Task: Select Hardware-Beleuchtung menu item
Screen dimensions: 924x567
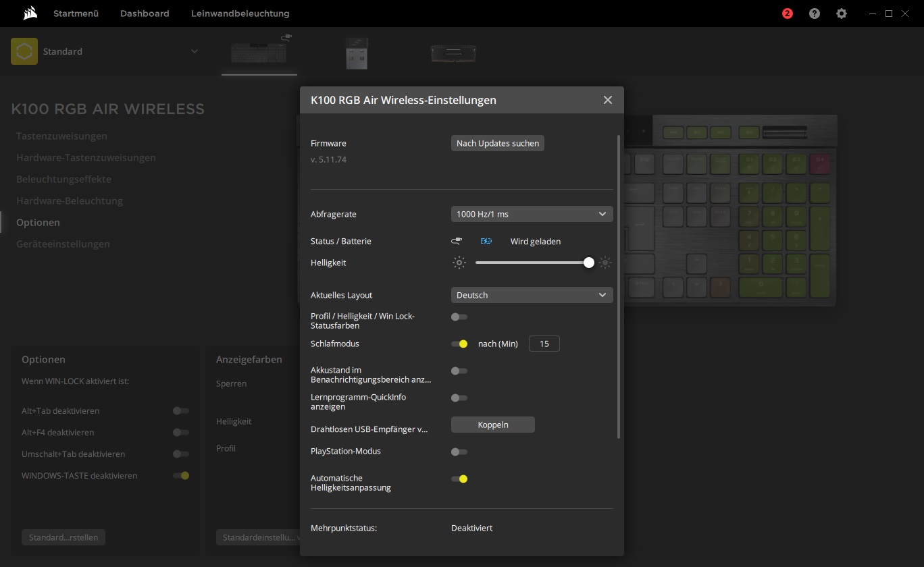Action: 70,200
